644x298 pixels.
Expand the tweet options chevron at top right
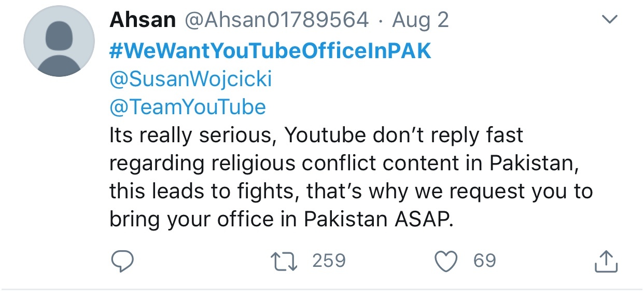pyautogui.click(x=610, y=20)
